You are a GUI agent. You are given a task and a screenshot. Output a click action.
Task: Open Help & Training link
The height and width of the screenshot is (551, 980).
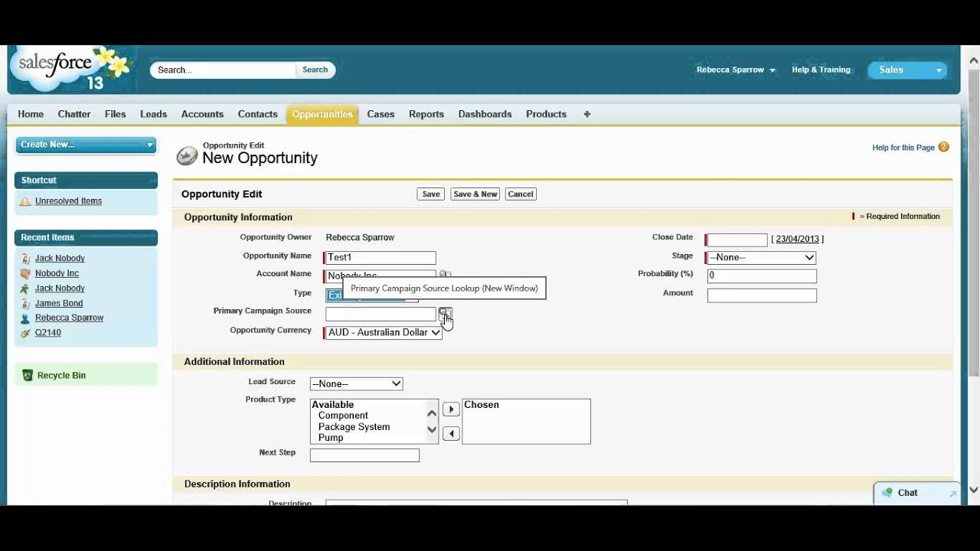point(821,70)
